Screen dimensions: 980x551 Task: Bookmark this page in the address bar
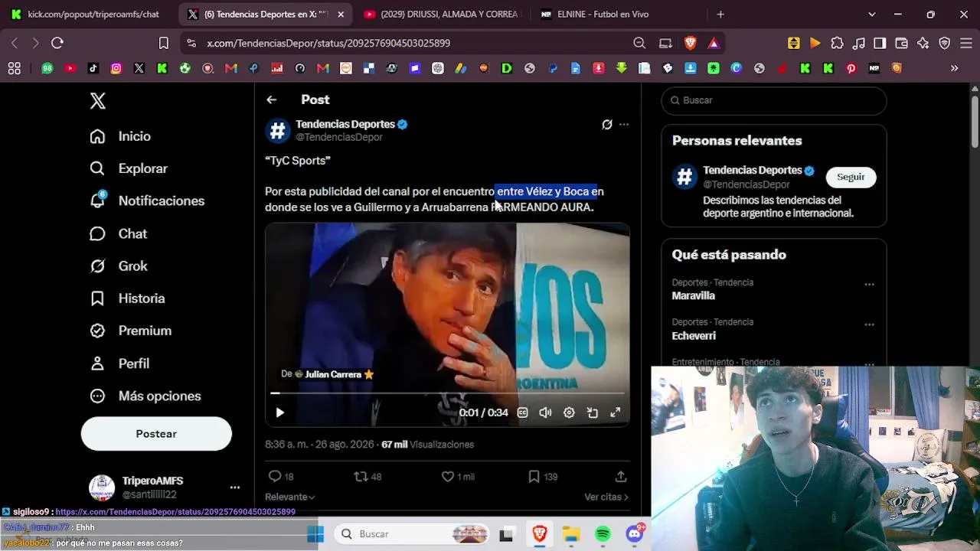click(x=163, y=44)
